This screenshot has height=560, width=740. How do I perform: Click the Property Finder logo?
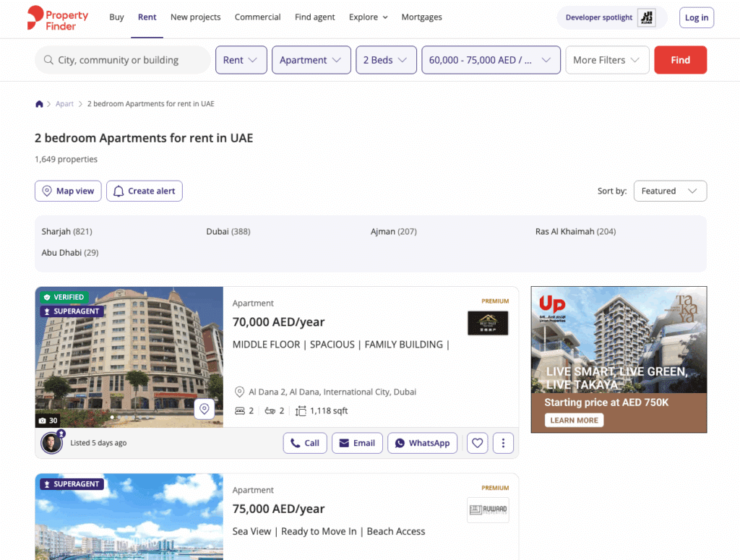57,19
